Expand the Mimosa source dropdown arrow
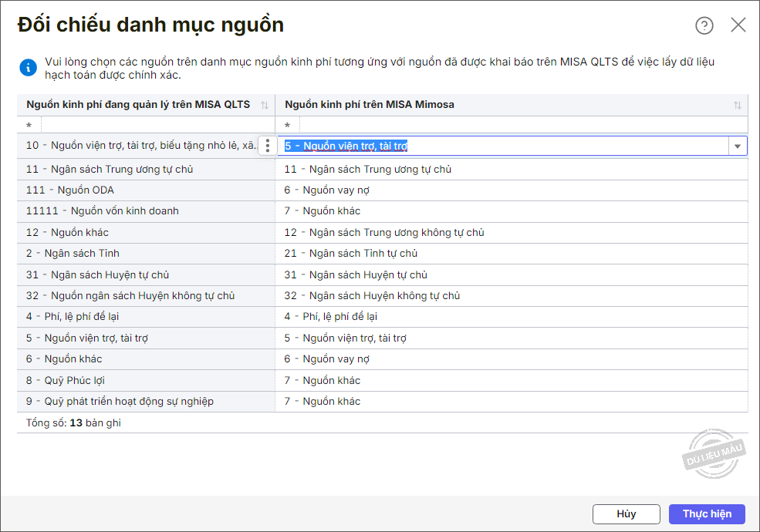The width and height of the screenshot is (760, 532). [x=737, y=146]
